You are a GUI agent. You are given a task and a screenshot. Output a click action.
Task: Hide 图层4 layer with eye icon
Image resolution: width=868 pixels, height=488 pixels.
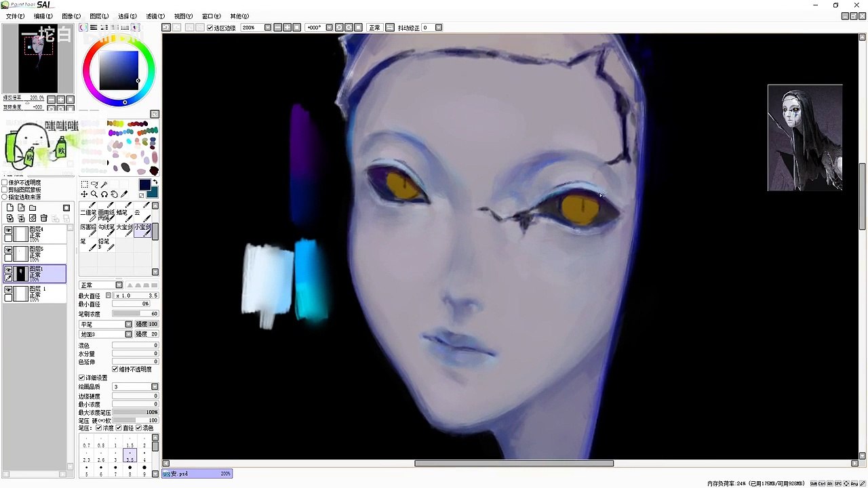(8, 230)
